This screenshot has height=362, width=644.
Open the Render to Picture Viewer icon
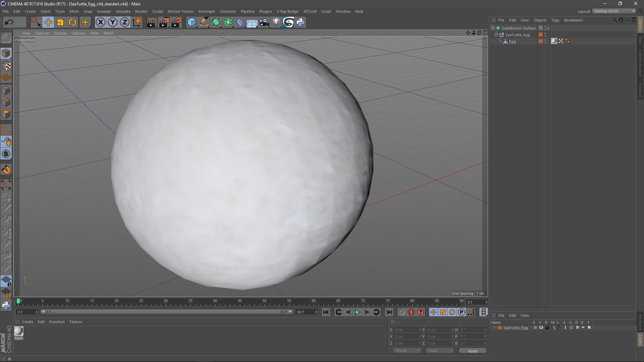[164, 22]
